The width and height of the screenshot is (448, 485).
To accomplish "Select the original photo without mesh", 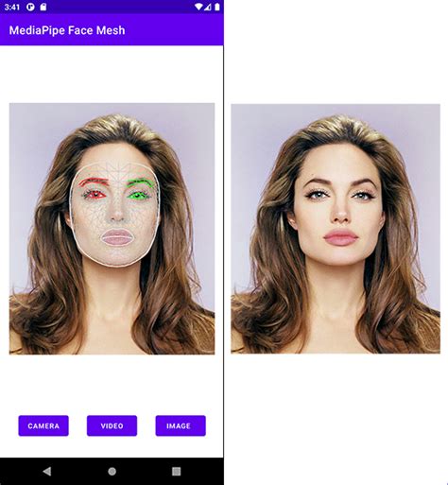I will pyautogui.click(x=336, y=229).
